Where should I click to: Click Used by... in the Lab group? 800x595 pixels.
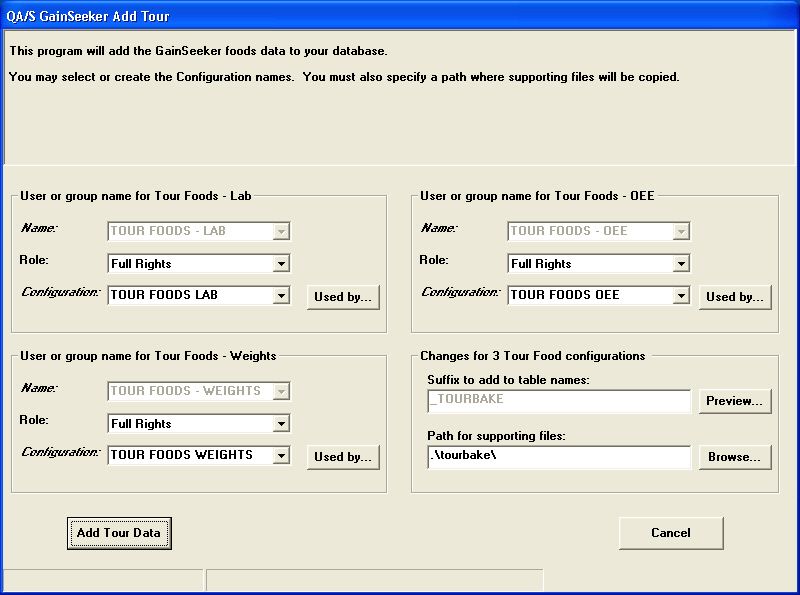point(342,297)
